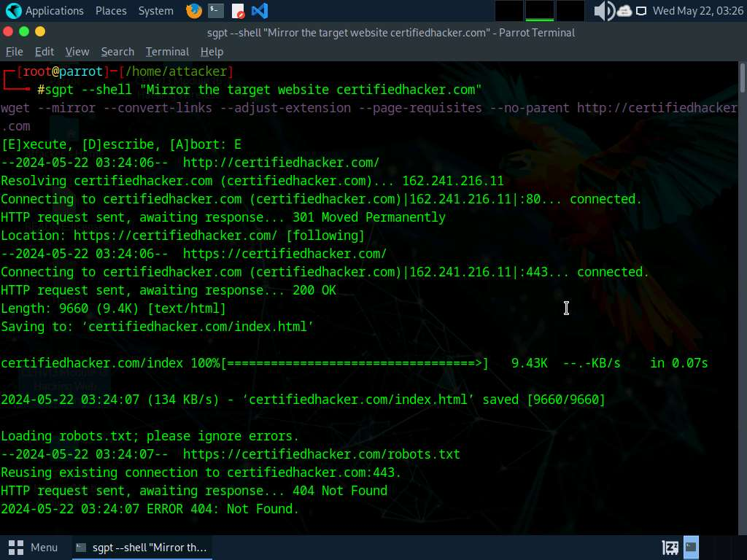Open the Search menu

point(117,52)
